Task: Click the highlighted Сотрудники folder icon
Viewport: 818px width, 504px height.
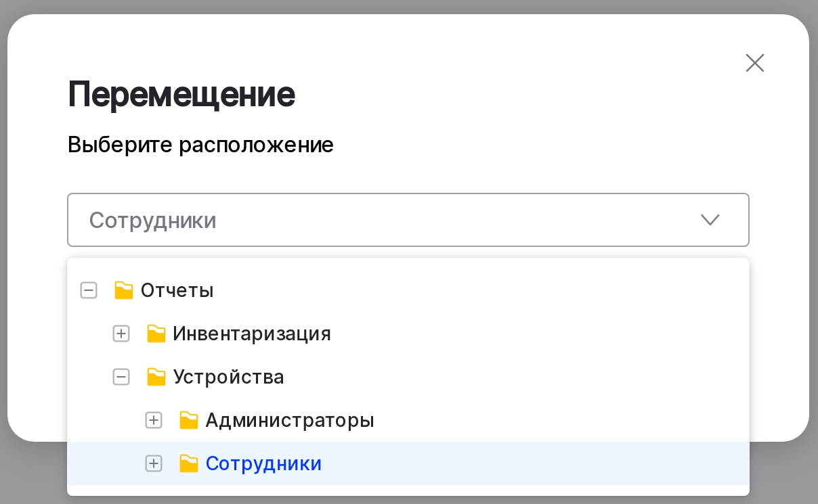Action: (189, 463)
